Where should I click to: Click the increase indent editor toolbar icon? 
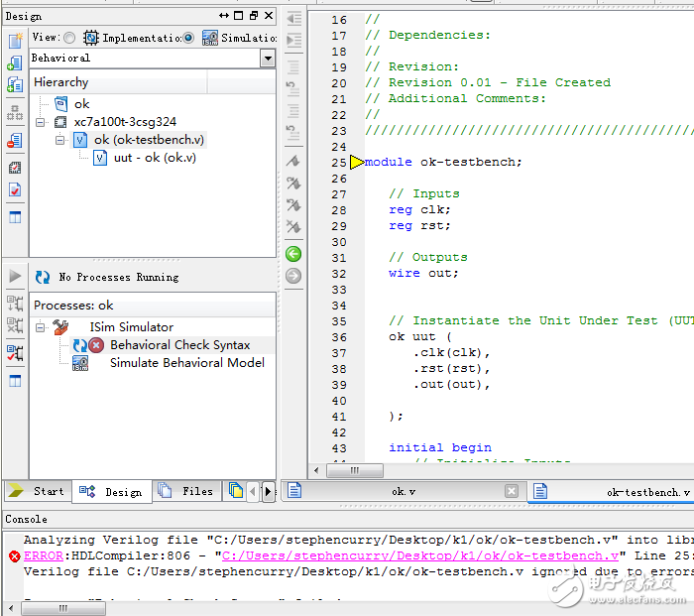click(x=293, y=41)
